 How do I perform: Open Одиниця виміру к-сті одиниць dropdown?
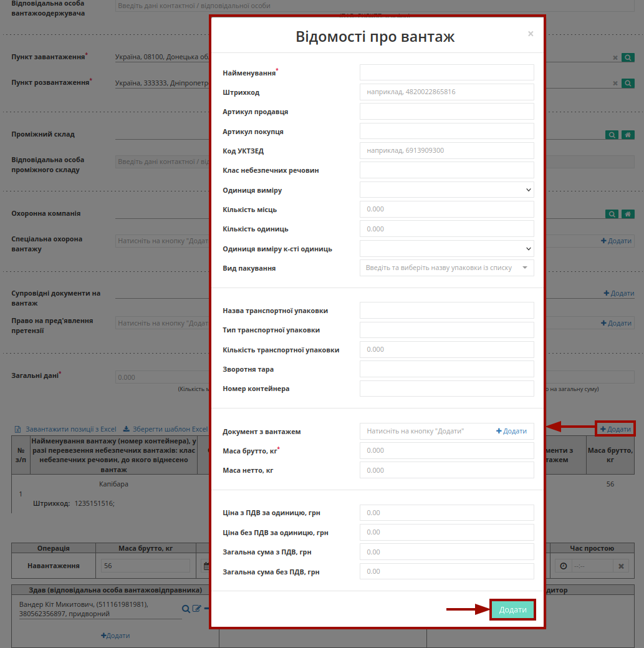446,249
